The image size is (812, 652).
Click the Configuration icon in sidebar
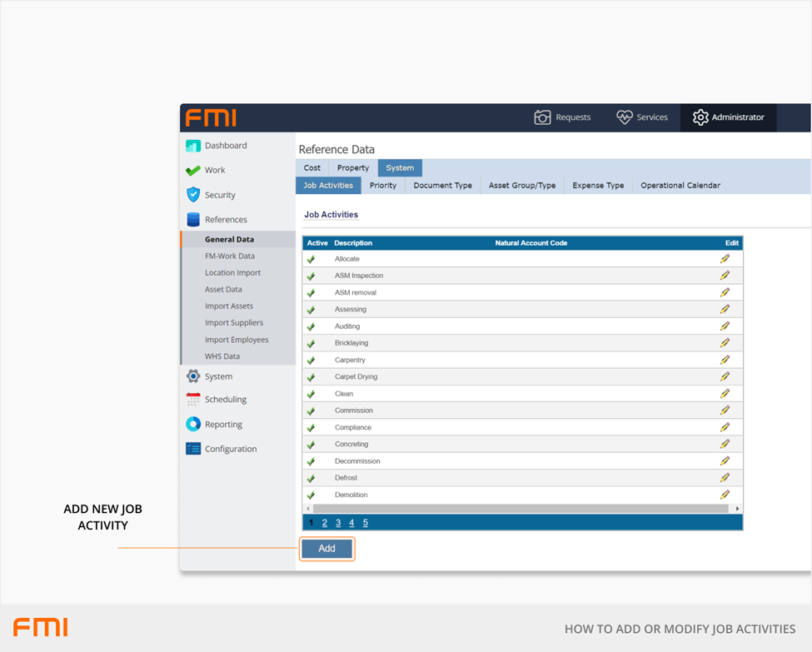193,449
